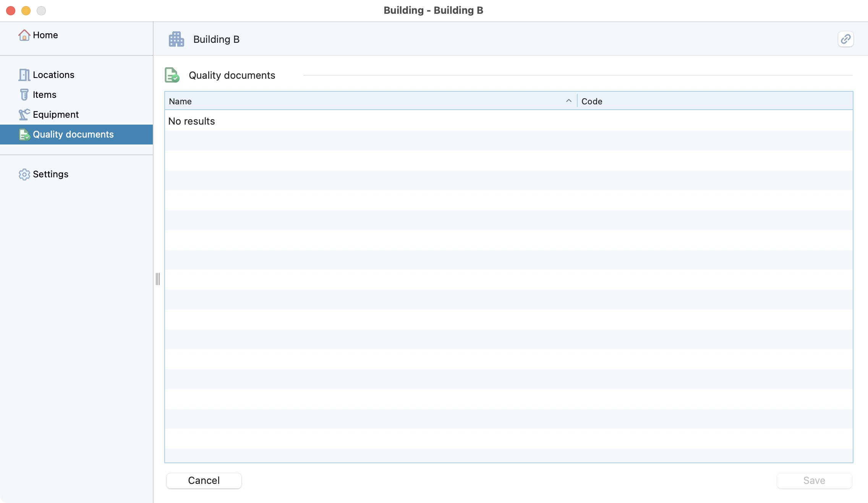The height and width of the screenshot is (503, 868).
Task: Click the 'No results' table row
Action: (x=509, y=121)
